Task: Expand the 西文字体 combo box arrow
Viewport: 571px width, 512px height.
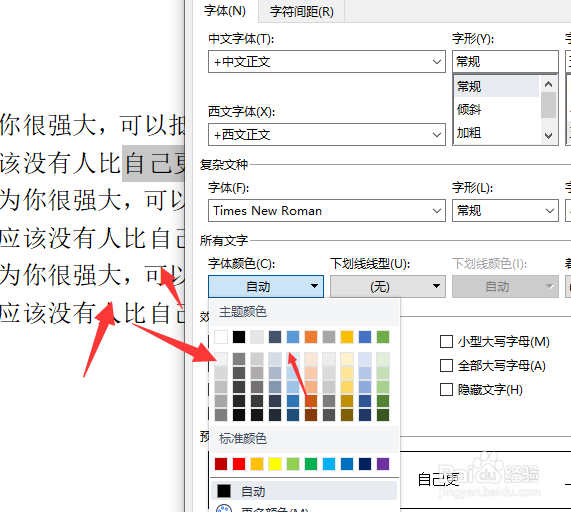Action: click(x=437, y=134)
